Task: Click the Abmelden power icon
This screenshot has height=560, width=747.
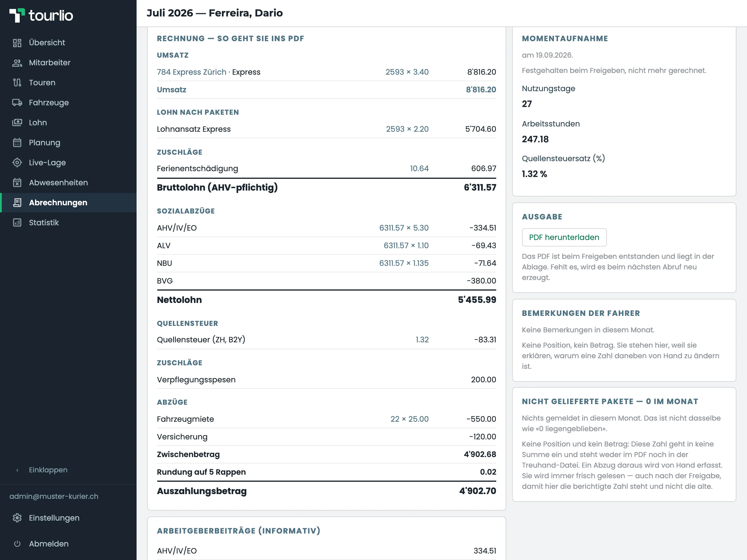Action: 17,544
